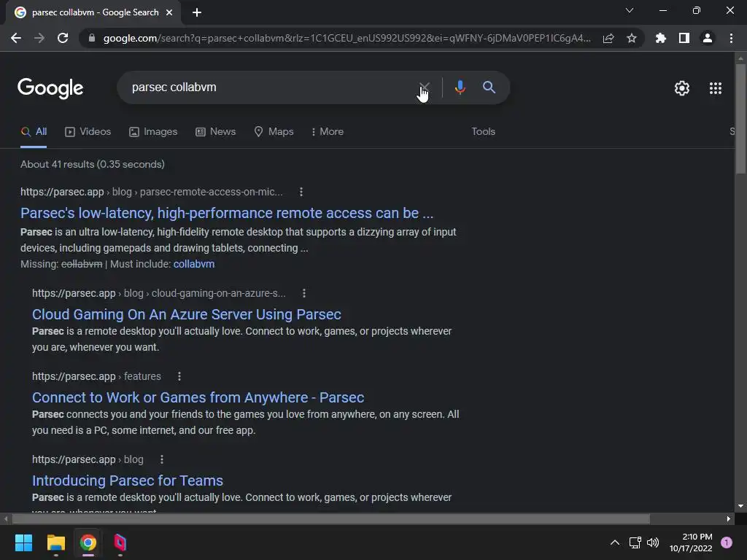Bookmark this page with the star
Viewport: 747px width, 560px height.
click(632, 38)
